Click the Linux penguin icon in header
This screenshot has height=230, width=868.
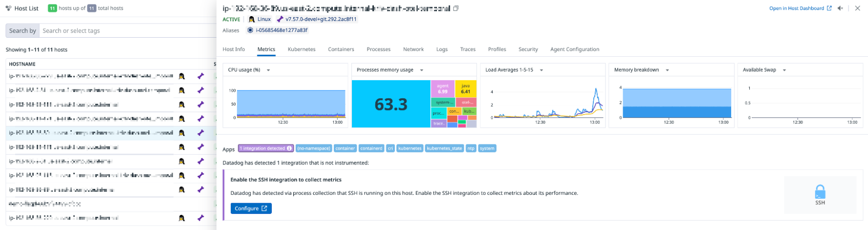click(252, 19)
